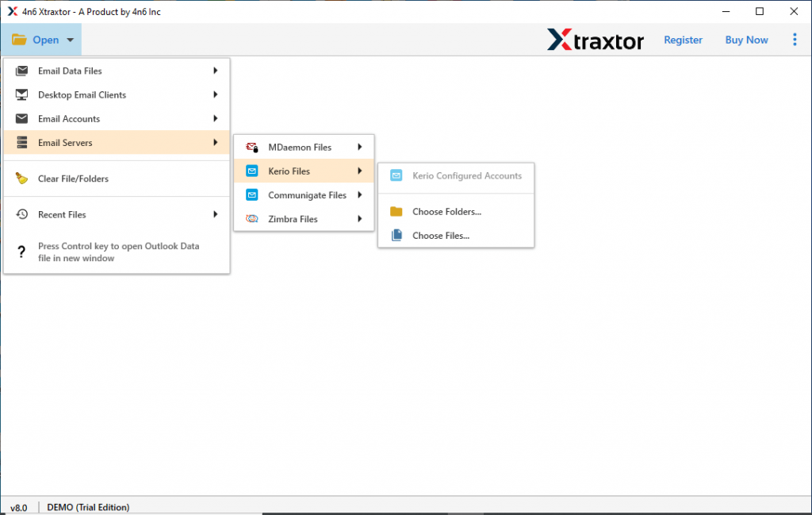This screenshot has width=812, height=515.
Task: Expand the Email Servers submenu arrow
Action: pos(215,144)
